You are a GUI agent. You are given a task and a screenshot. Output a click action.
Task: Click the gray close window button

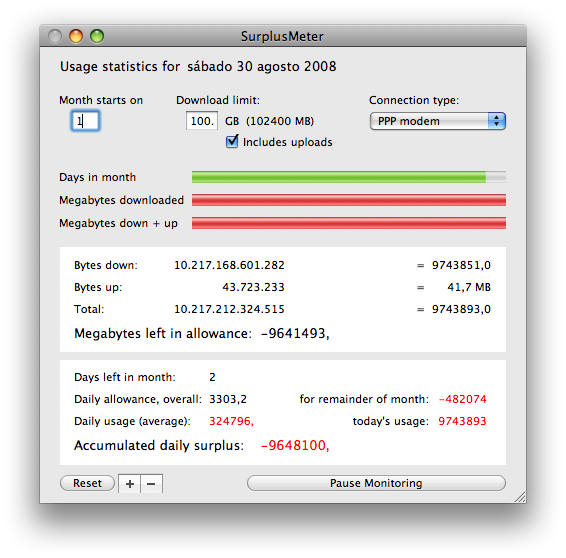tap(55, 36)
